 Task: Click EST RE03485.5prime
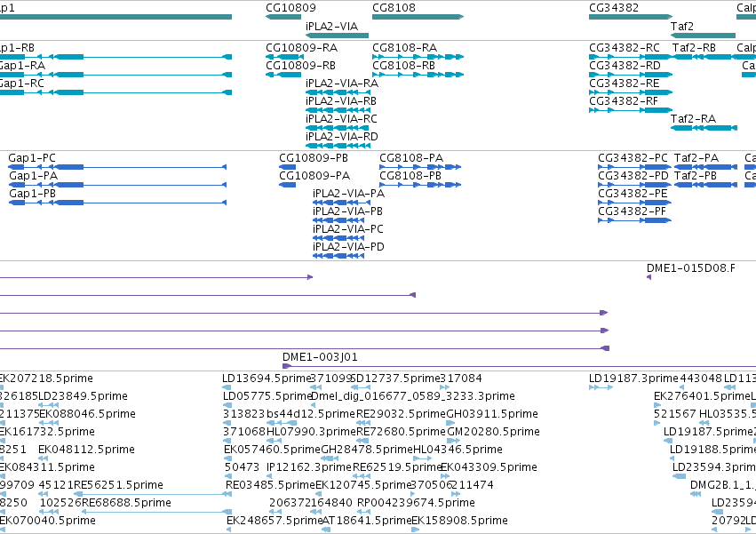(270, 486)
